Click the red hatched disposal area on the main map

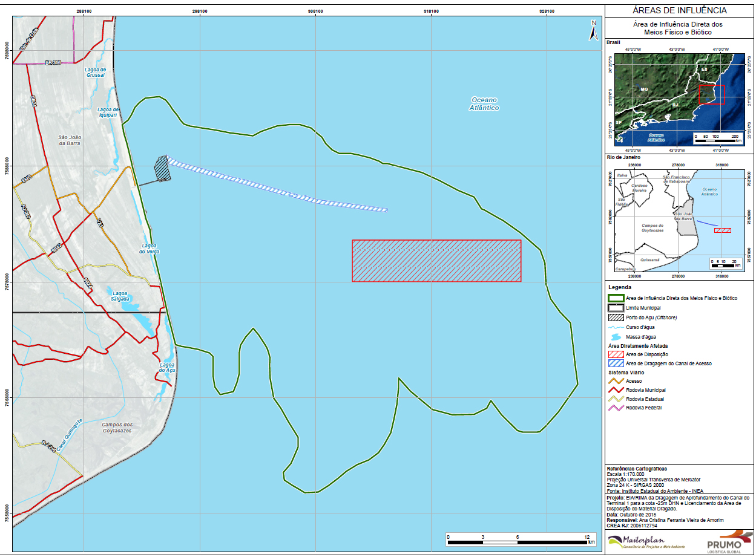click(x=436, y=261)
